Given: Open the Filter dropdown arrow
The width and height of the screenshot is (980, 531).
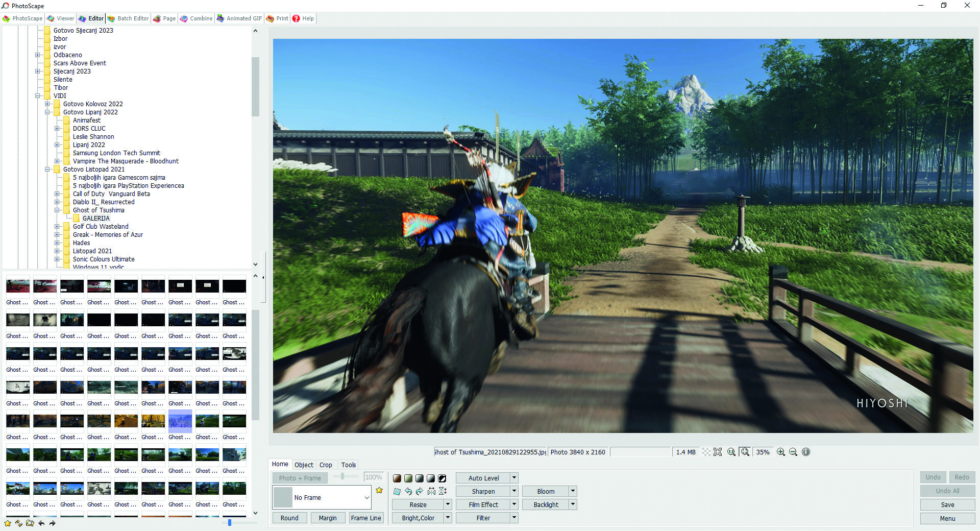Looking at the screenshot, I should coord(514,518).
